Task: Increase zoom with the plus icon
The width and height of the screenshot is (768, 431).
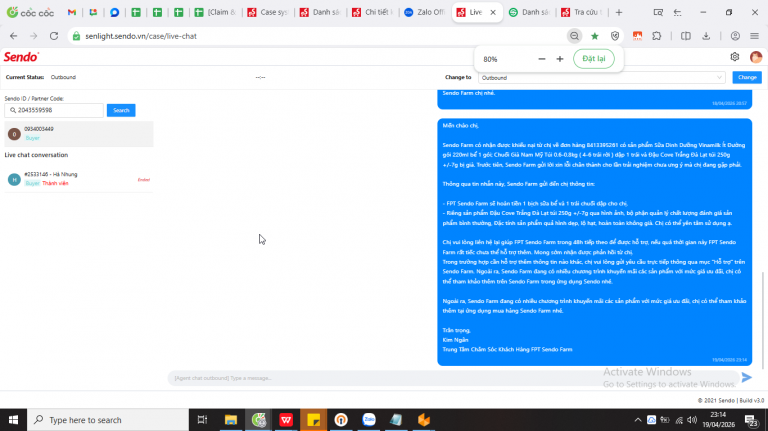Action: [x=560, y=59]
